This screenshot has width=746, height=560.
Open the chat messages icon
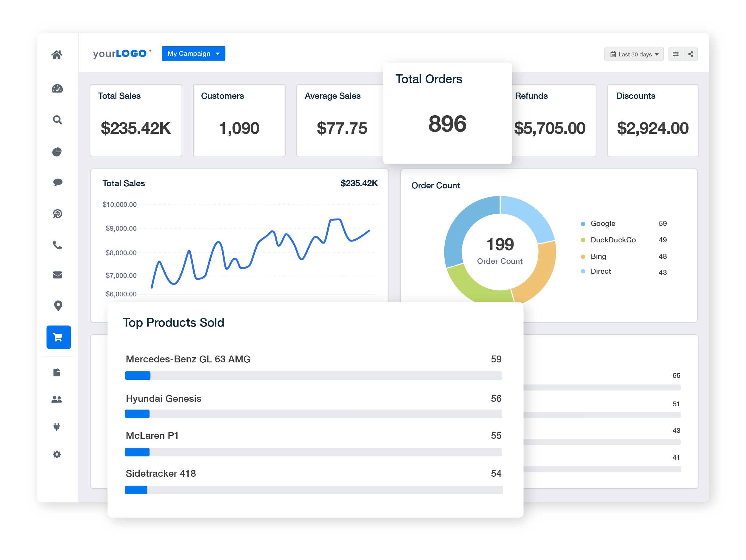click(58, 182)
